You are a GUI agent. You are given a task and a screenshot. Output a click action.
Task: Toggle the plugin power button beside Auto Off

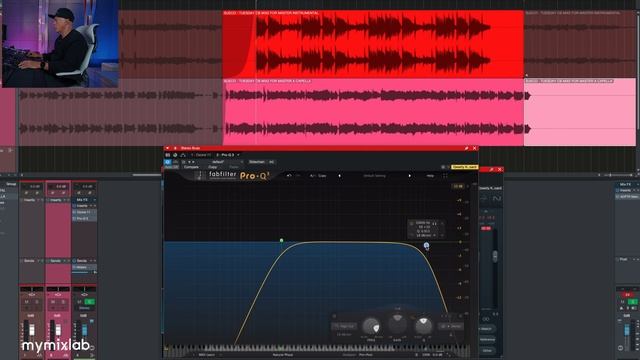(167, 162)
